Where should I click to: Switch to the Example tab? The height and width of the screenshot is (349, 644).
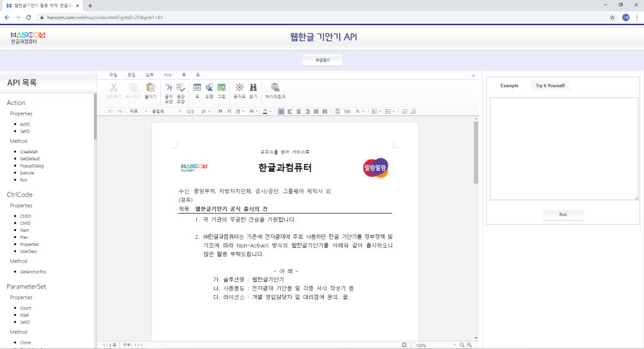click(509, 86)
